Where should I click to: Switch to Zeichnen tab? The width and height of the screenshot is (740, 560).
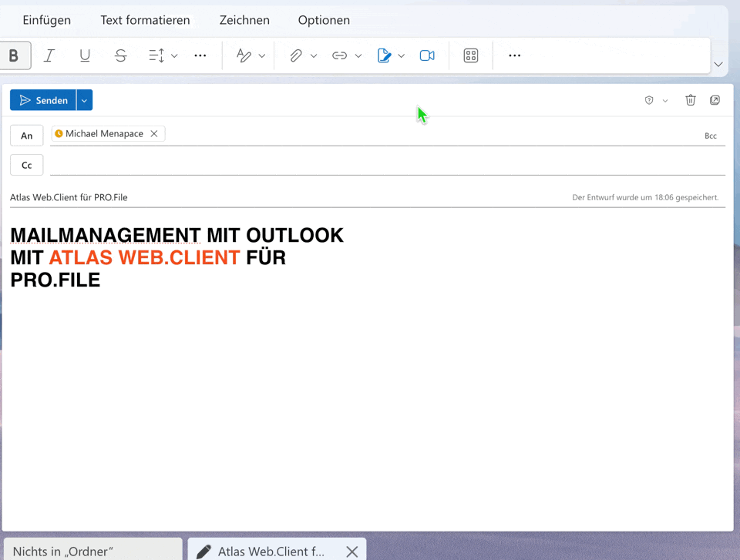244,20
